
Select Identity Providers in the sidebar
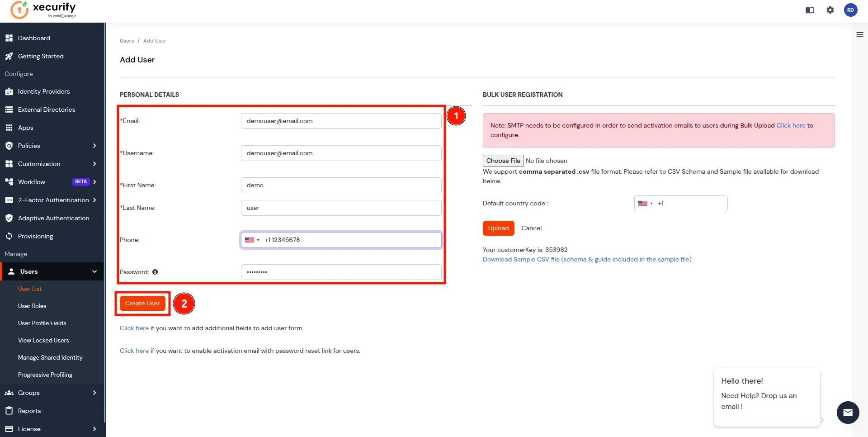[x=44, y=91]
